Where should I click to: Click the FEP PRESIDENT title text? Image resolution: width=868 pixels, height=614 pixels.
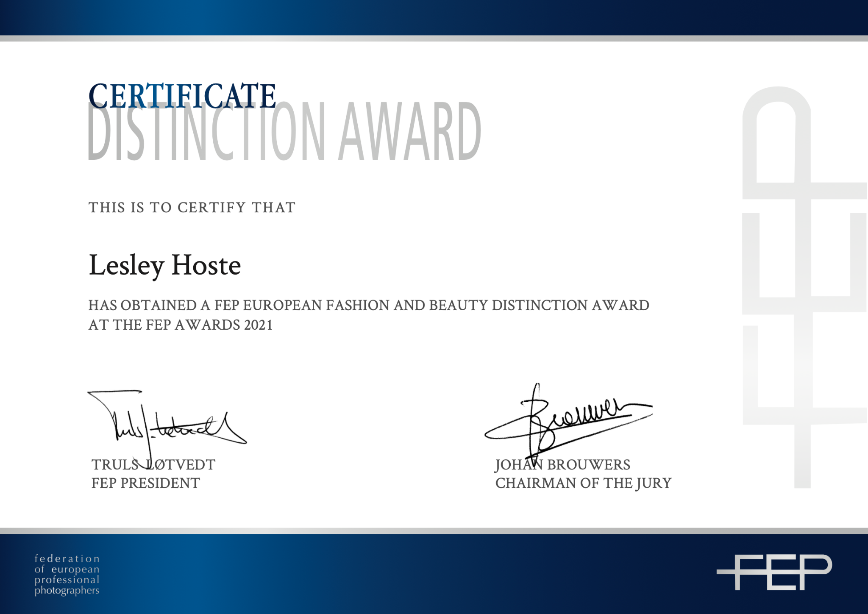coord(145,483)
